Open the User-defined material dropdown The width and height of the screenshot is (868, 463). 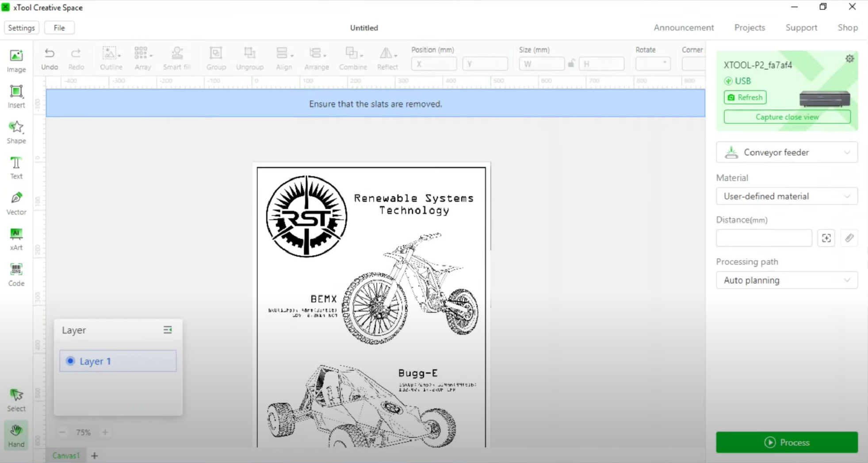tap(787, 196)
